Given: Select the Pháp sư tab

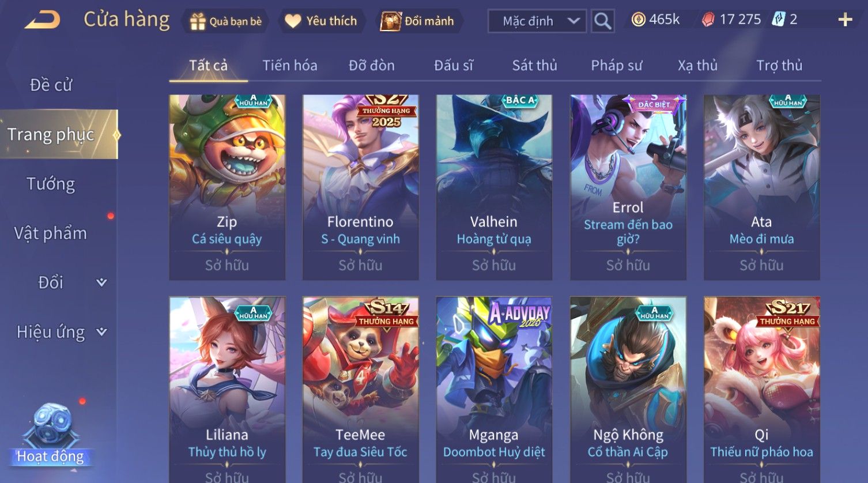Looking at the screenshot, I should pyautogui.click(x=616, y=66).
